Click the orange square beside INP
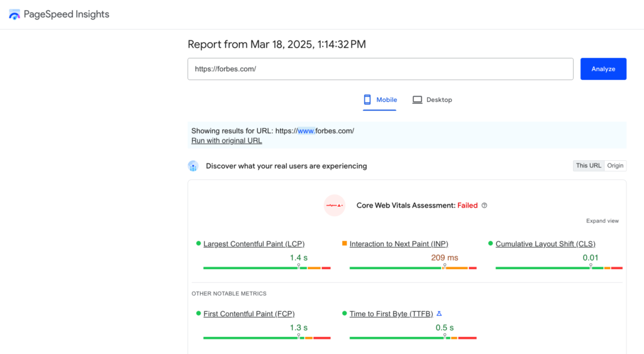Image resolution: width=644 pixels, height=354 pixels. pyautogui.click(x=345, y=243)
